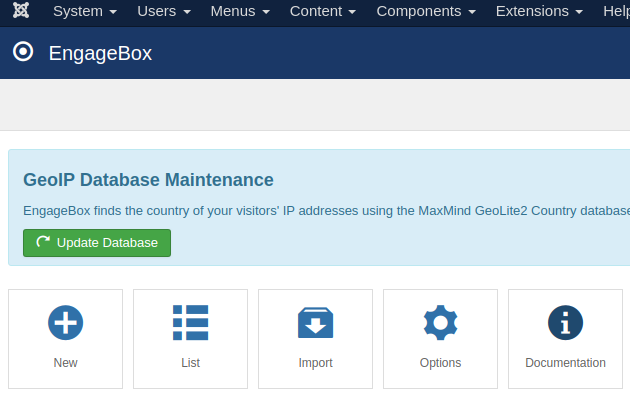Click the List tile label

click(x=190, y=363)
